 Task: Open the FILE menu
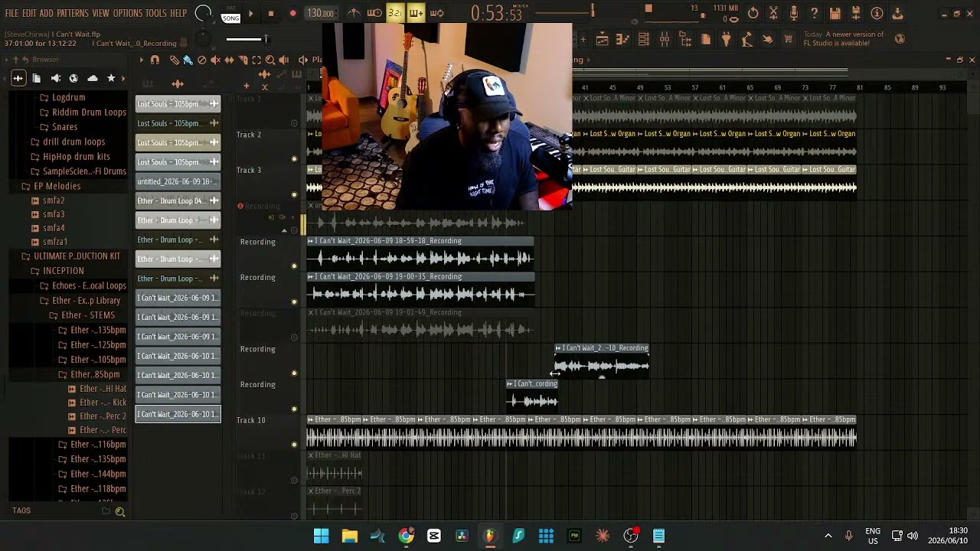[11, 13]
